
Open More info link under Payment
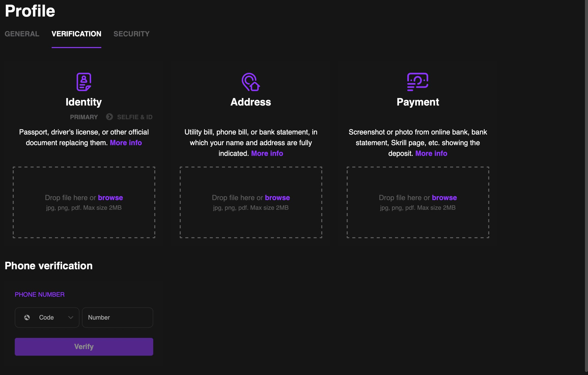[431, 153]
